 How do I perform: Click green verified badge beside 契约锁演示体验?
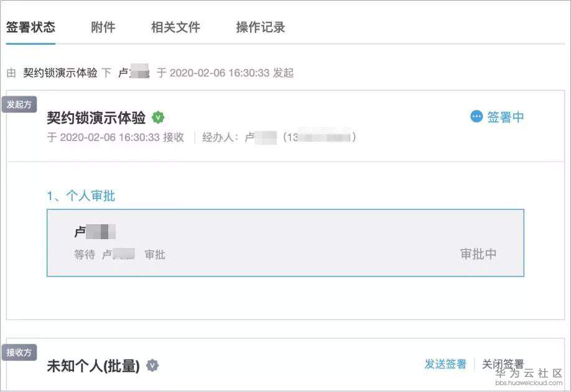159,117
